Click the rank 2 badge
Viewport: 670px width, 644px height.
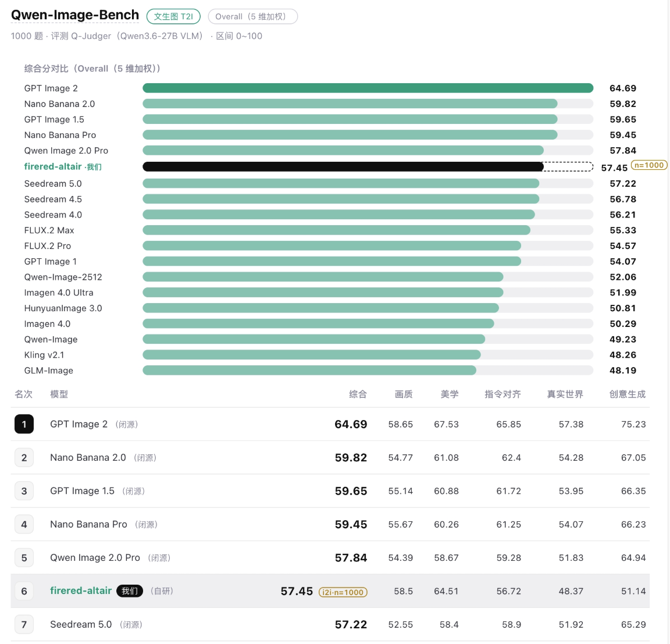24,458
